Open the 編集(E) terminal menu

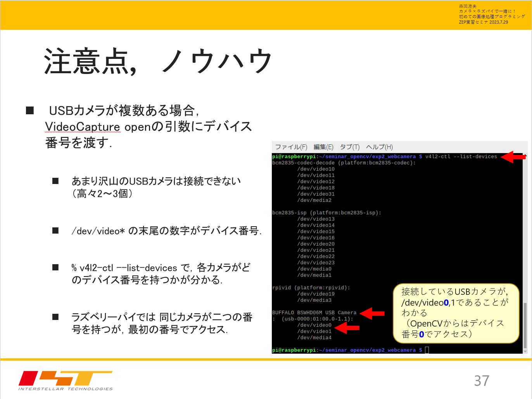point(323,147)
